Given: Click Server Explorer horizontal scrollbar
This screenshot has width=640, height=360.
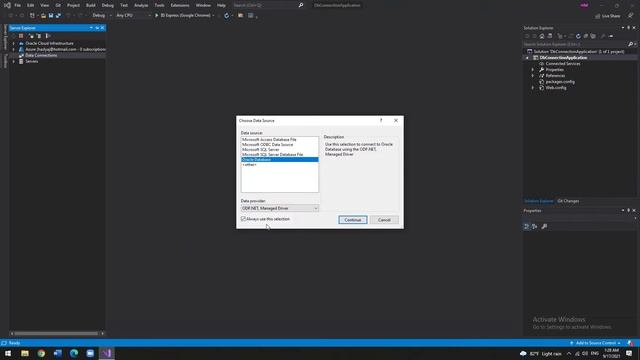Looking at the screenshot, I should coord(57,333).
